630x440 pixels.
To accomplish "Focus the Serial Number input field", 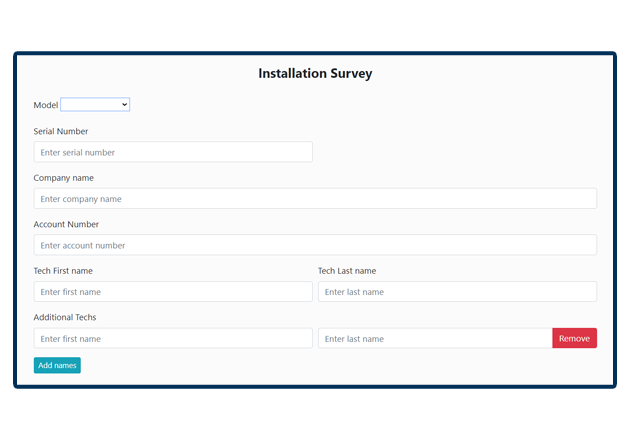I will (x=173, y=152).
